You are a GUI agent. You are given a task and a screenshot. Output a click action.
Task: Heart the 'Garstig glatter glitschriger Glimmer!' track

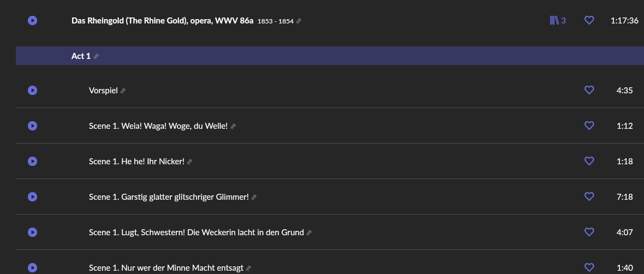(x=589, y=197)
